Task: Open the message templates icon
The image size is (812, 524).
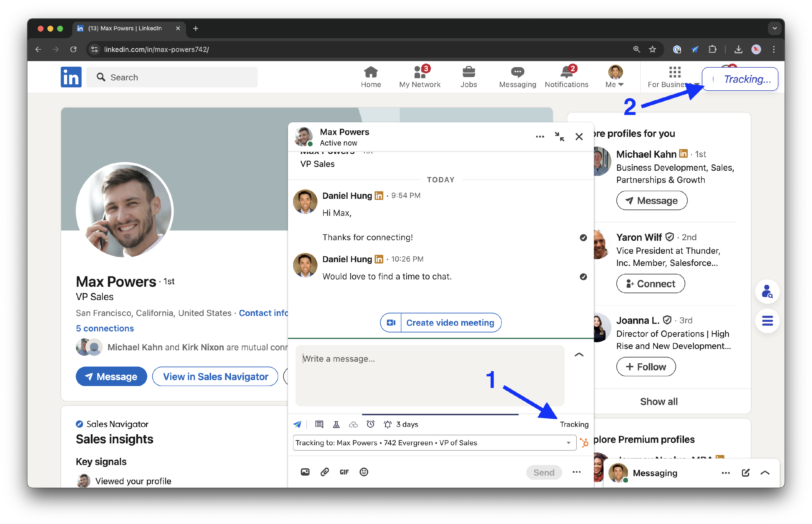Action: click(x=319, y=424)
